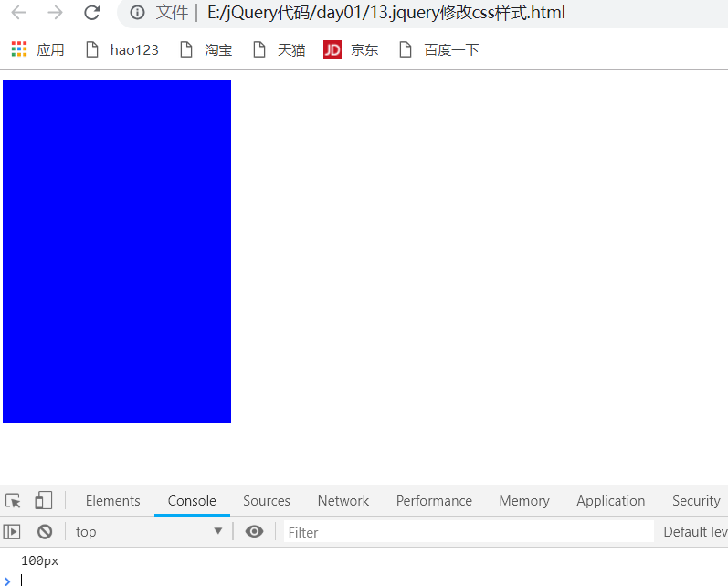Open the Apps grid icon in bookmarks bar
This screenshot has width=728, height=586.
(x=19, y=49)
